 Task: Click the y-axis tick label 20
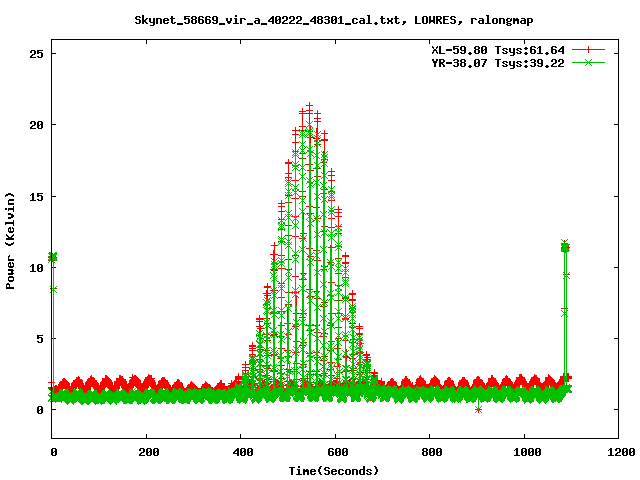click(37, 125)
